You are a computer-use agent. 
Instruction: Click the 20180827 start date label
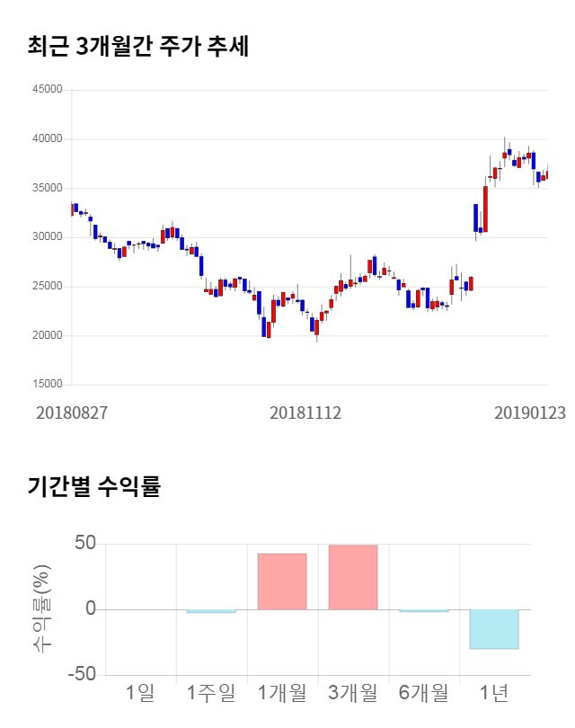[72, 413]
